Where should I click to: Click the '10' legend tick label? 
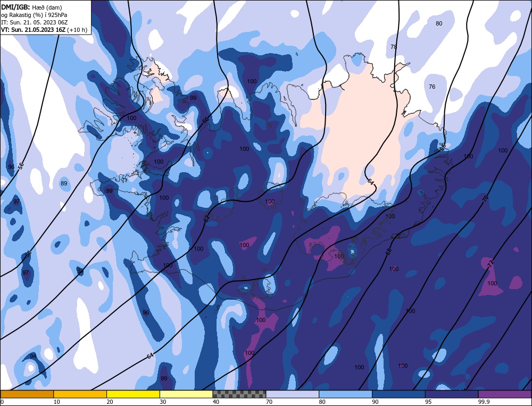[57, 402]
